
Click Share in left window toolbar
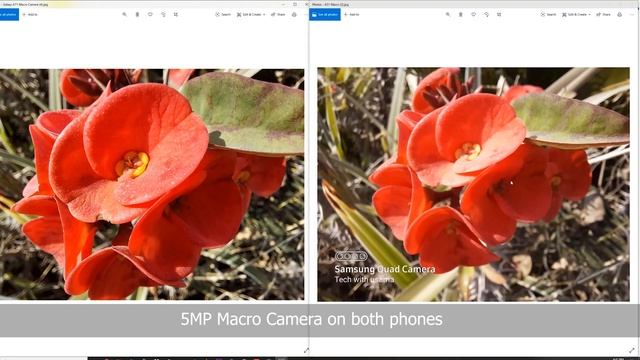pos(278,14)
